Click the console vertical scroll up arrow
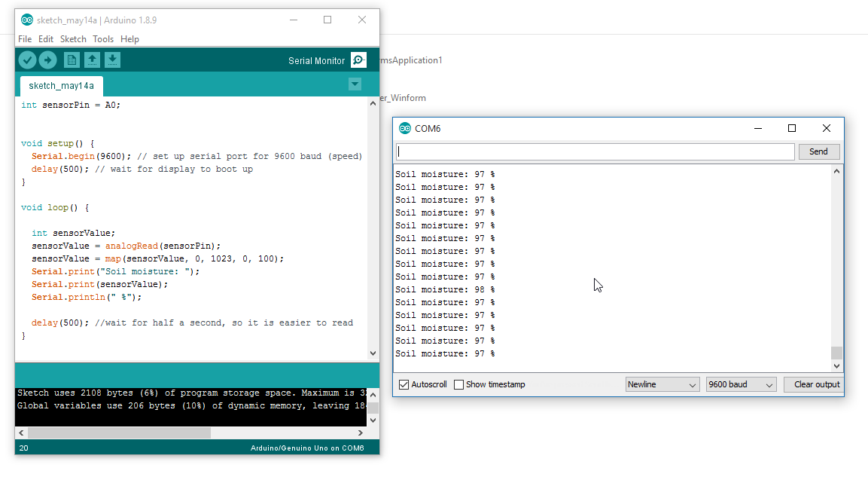The image size is (868, 483). tap(373, 395)
